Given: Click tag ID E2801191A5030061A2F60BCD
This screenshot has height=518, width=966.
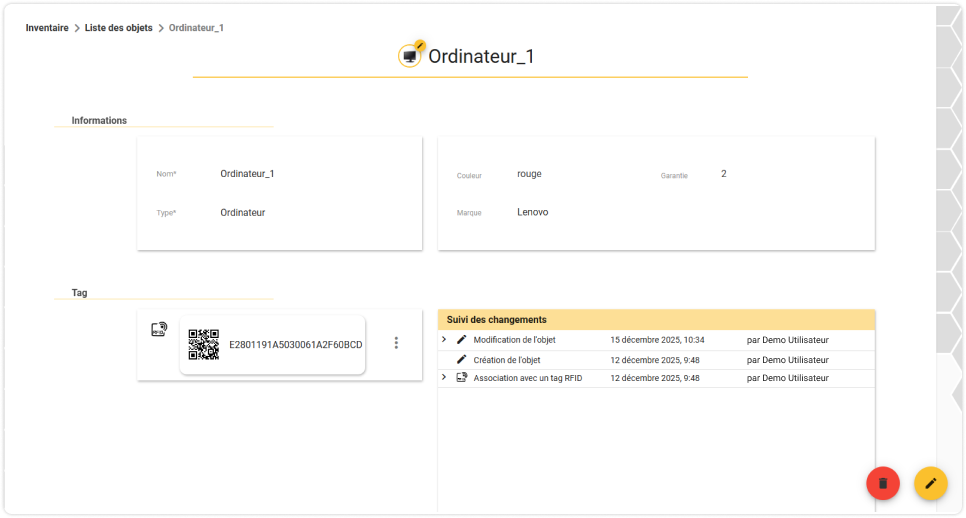Looking at the screenshot, I should click(x=296, y=345).
